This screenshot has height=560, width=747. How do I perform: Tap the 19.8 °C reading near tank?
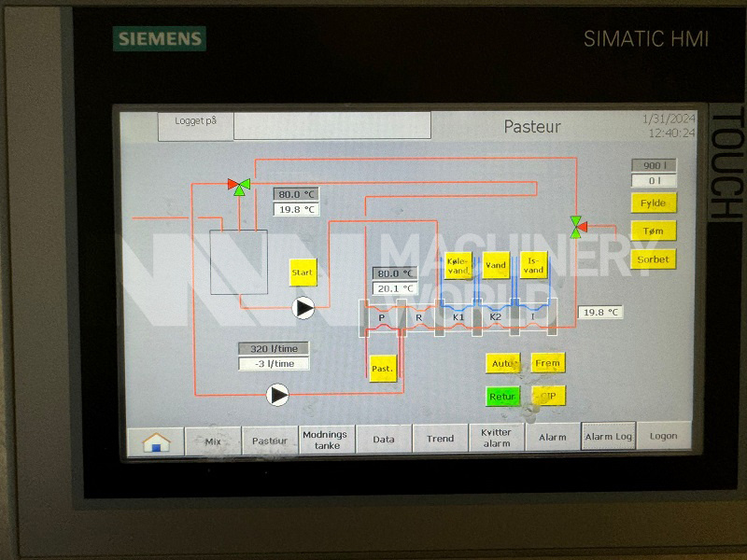296,209
